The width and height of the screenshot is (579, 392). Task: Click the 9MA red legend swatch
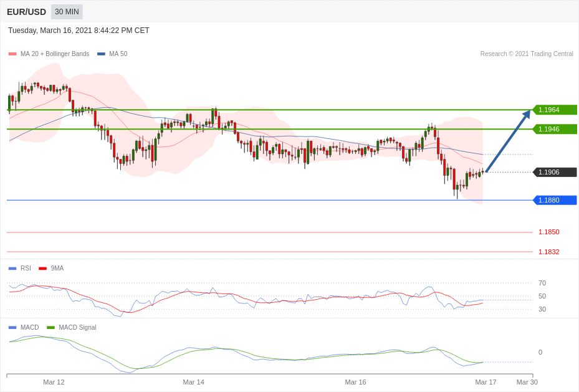pos(43,269)
